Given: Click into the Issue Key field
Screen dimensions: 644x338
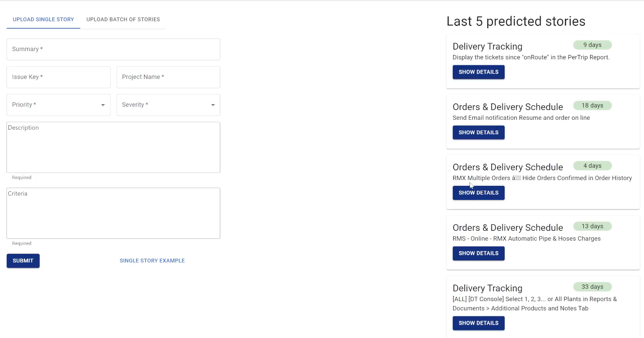Looking at the screenshot, I should point(58,77).
